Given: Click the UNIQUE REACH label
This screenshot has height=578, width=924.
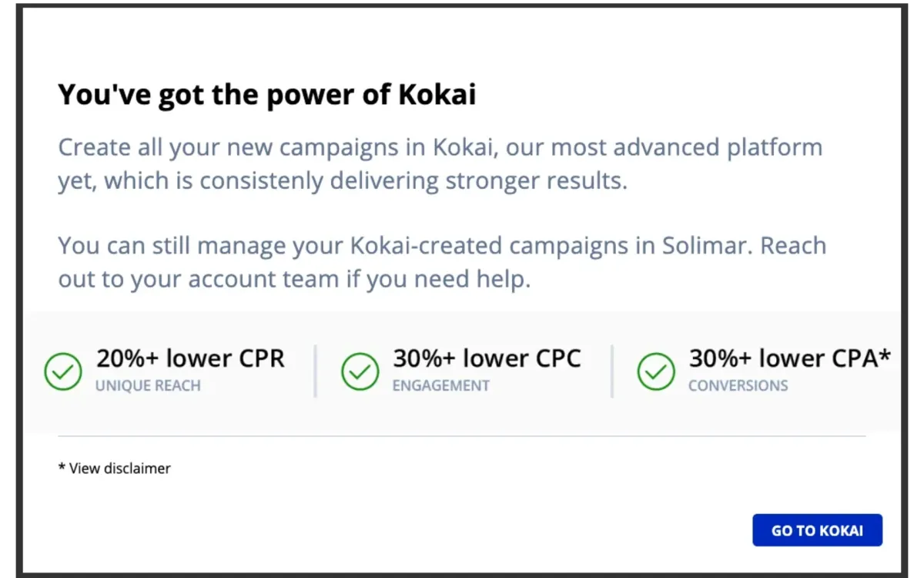Looking at the screenshot, I should point(148,385).
